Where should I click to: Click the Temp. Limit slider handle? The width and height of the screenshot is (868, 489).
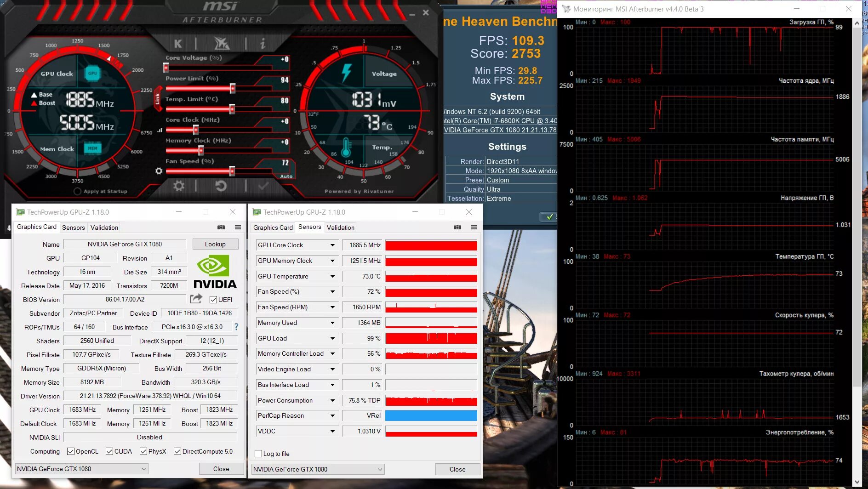coord(232,109)
